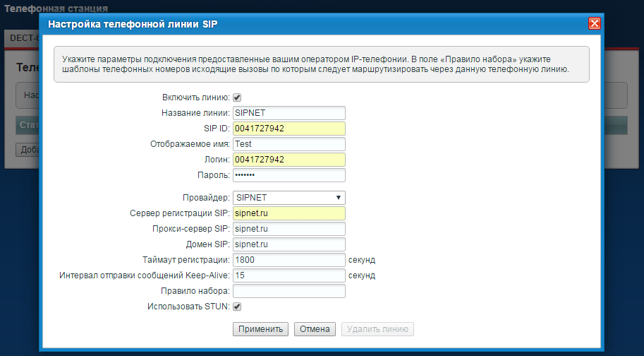Click the 'Сервер регистрации SIP' field
Viewport: 644px width, 356px height.
(288, 213)
